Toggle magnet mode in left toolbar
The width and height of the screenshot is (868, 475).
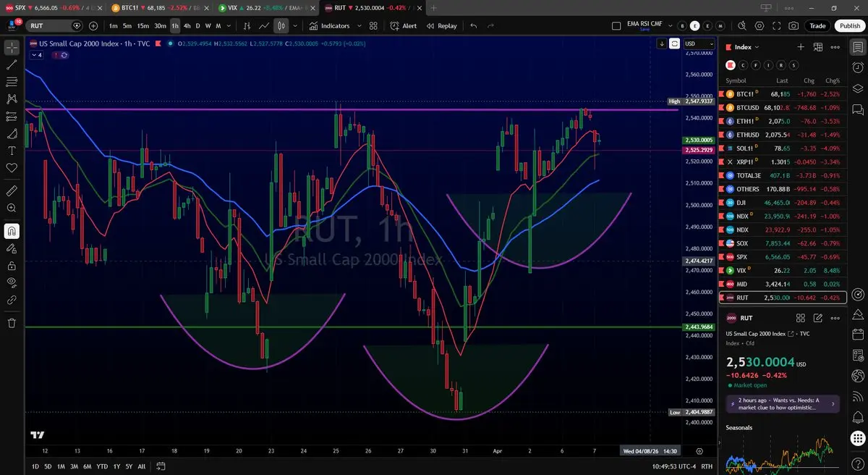(12, 231)
